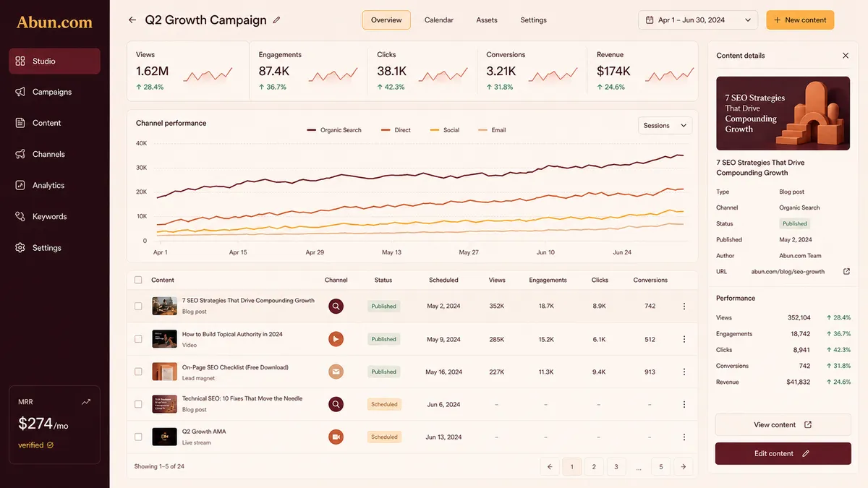Switch to the Calendar tab
Viewport: 868px width, 488px height.
[439, 20]
